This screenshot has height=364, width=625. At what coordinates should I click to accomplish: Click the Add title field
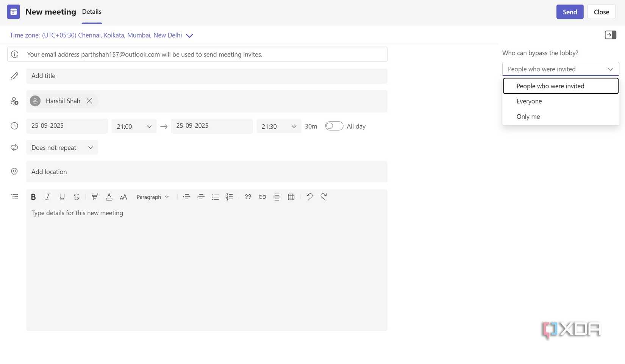pyautogui.click(x=207, y=76)
